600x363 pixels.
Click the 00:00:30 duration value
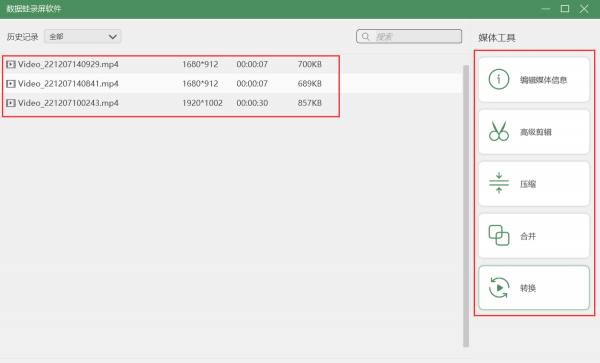[252, 103]
